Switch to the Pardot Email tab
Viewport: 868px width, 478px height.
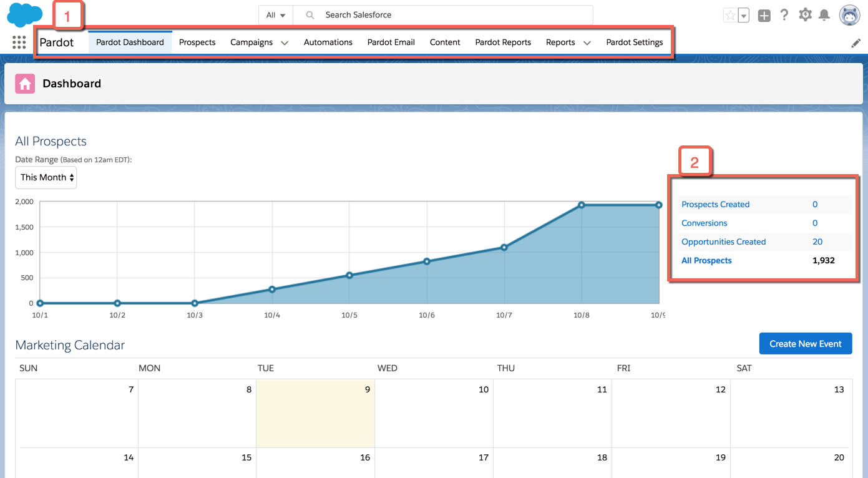pyautogui.click(x=391, y=42)
